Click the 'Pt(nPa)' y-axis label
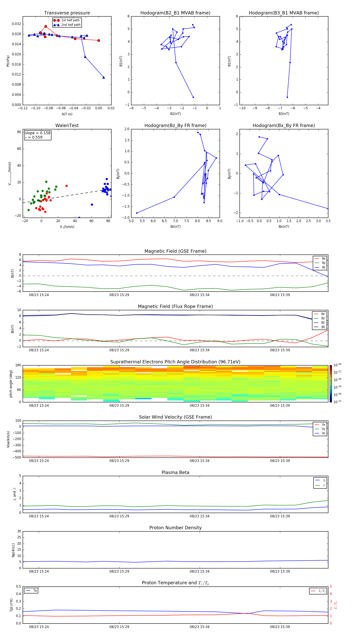Image resolution: width=351 pixels, height=644 pixels. tap(8, 61)
